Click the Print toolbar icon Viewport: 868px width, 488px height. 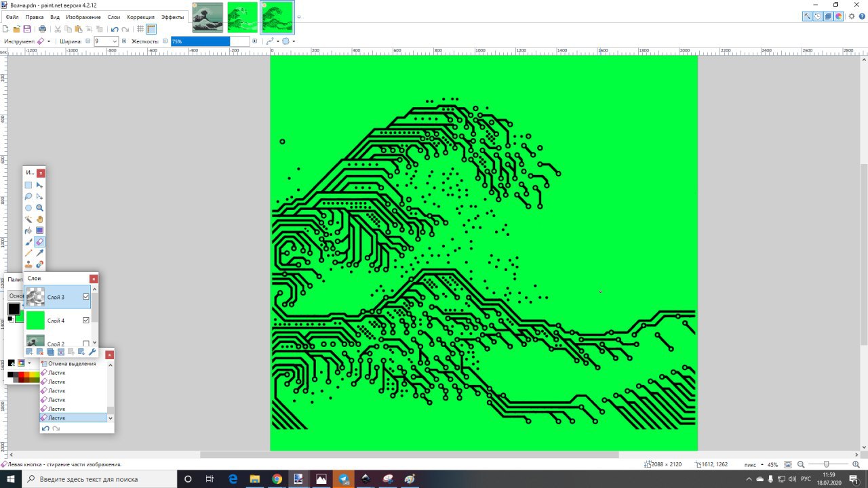43,29
